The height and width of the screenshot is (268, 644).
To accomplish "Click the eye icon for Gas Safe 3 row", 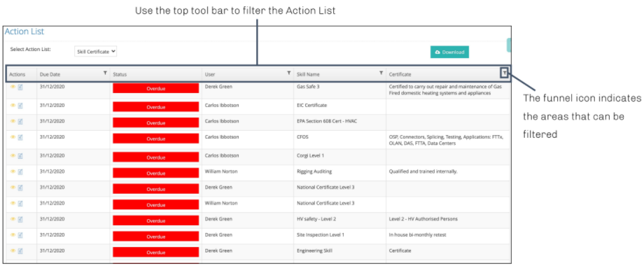I will coord(13,87).
